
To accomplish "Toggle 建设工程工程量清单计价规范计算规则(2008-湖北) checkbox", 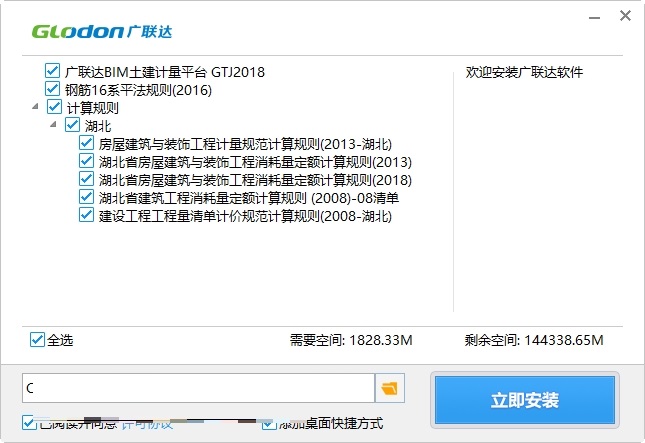I will point(87,216).
